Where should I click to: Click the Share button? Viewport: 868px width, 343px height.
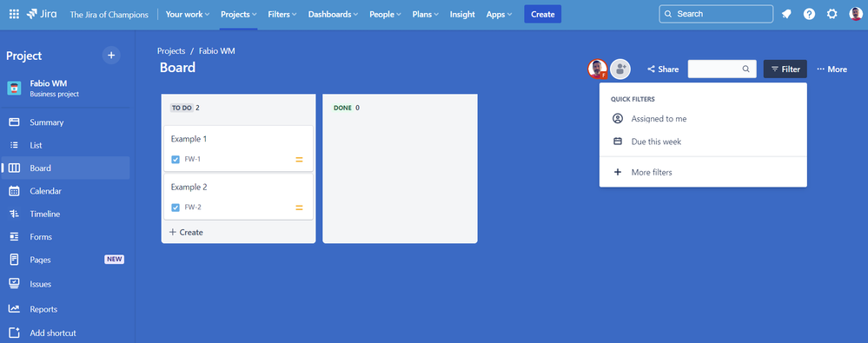(x=663, y=69)
